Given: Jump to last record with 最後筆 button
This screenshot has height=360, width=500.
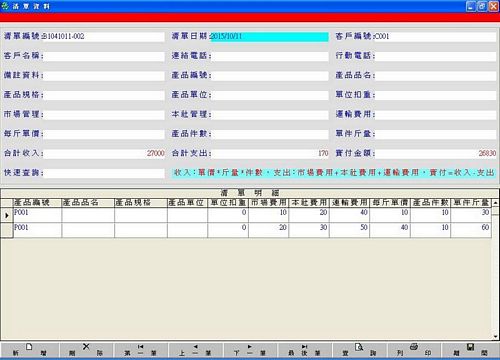Looking at the screenshot, I should click(x=304, y=350).
